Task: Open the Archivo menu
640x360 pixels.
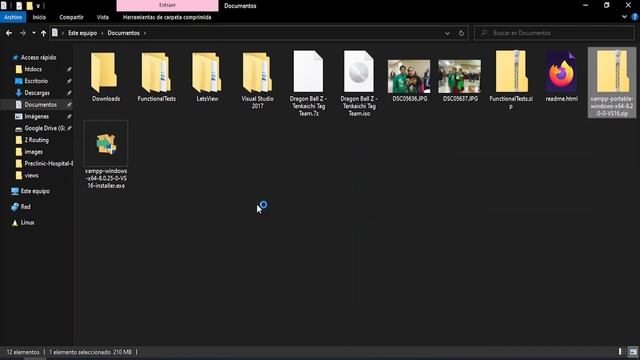Action: [13, 17]
